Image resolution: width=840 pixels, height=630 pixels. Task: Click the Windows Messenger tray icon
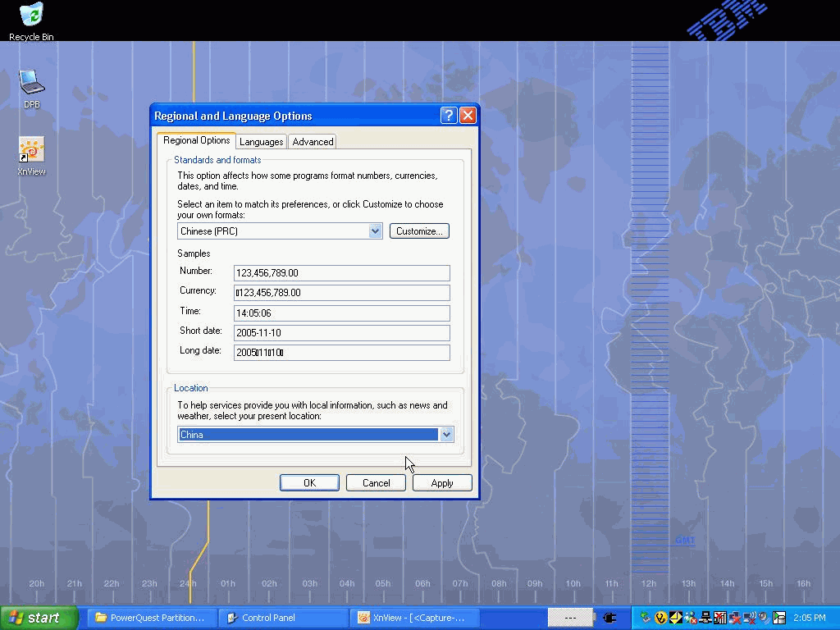pos(690,618)
